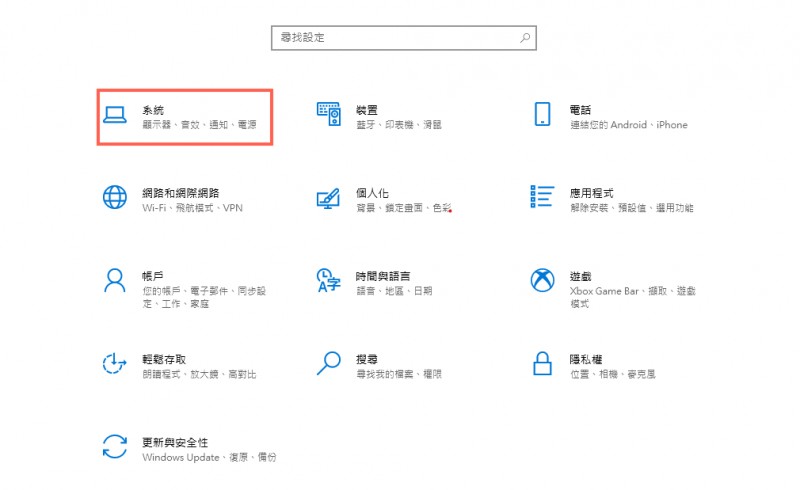Click the 語音、地區、日期 description
Screen dimensions: 800x490
(x=394, y=291)
